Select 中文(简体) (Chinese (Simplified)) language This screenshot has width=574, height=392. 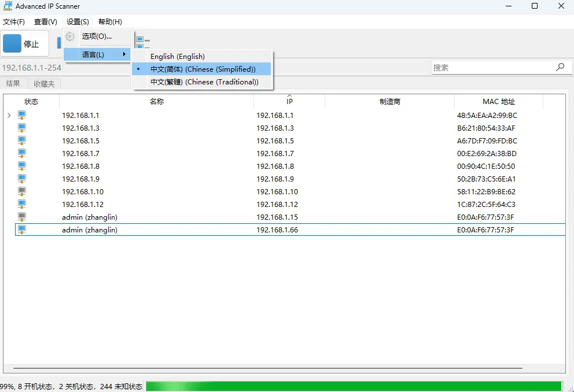[x=201, y=69]
